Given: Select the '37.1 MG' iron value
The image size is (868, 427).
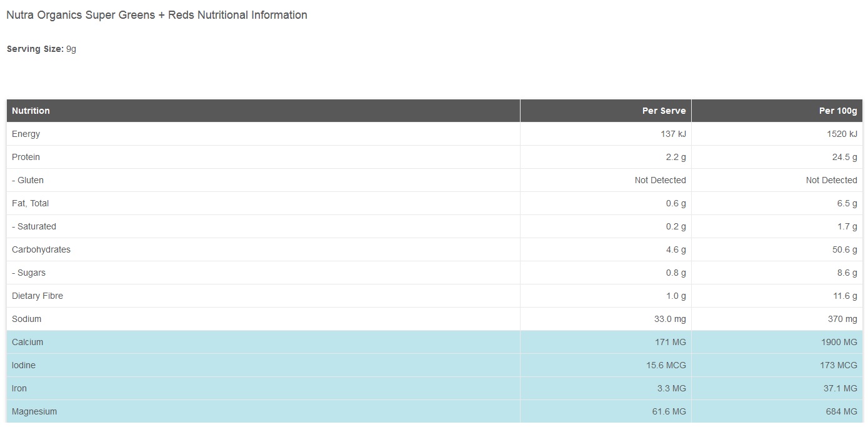Looking at the screenshot, I should [x=841, y=388].
